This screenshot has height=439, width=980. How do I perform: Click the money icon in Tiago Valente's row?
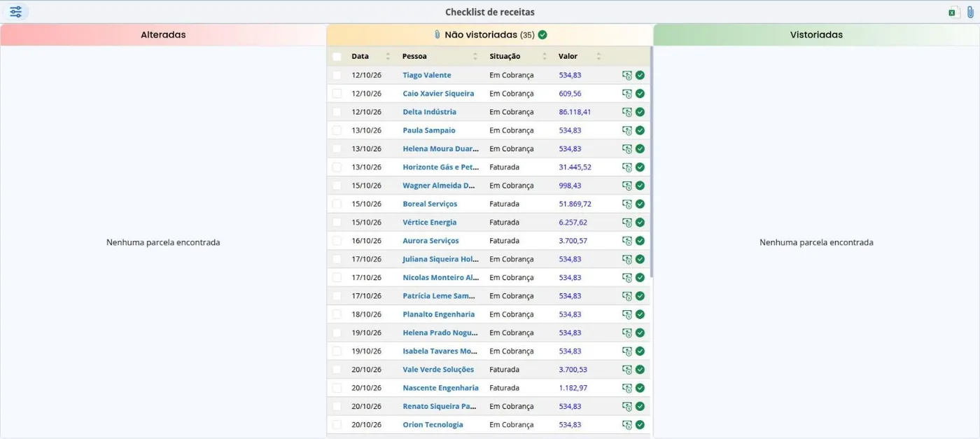[627, 75]
